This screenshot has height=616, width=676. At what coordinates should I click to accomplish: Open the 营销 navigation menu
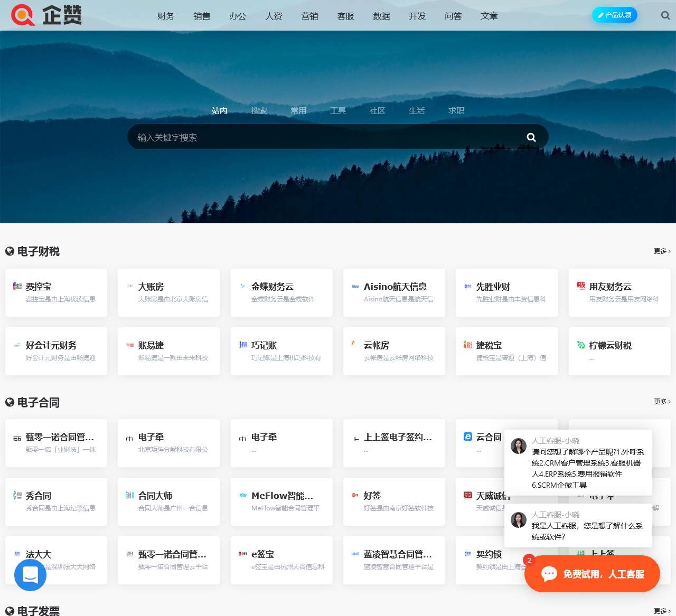coord(309,16)
